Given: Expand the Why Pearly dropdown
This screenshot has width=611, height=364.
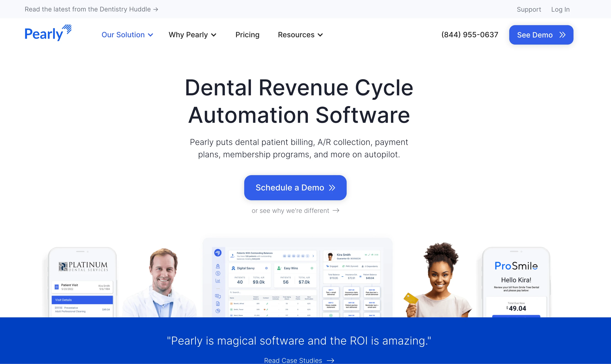Looking at the screenshot, I should pos(193,35).
